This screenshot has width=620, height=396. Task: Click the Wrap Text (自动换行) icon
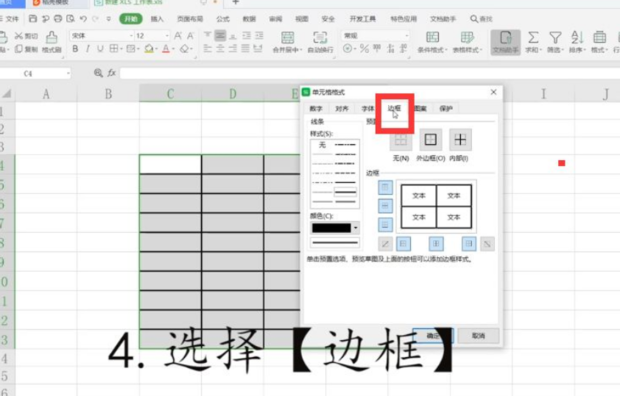point(320,37)
